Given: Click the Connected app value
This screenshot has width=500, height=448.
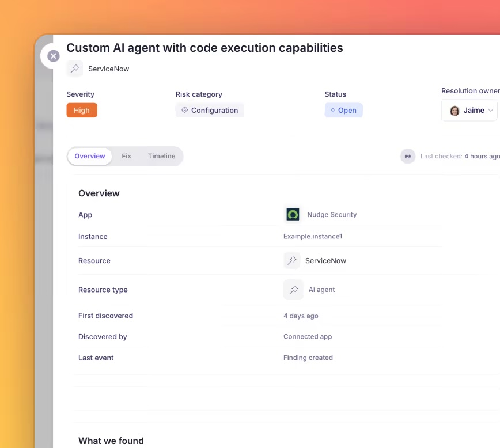Looking at the screenshot, I should coord(308,337).
